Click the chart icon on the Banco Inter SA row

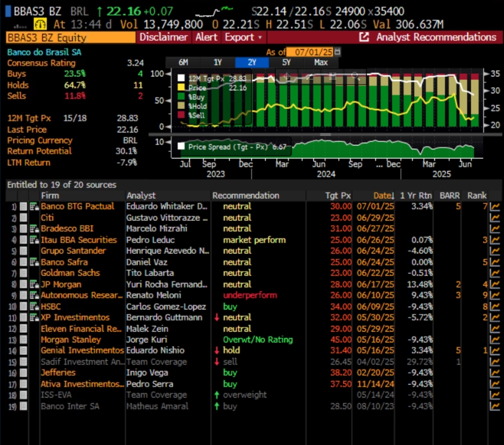(x=495, y=406)
